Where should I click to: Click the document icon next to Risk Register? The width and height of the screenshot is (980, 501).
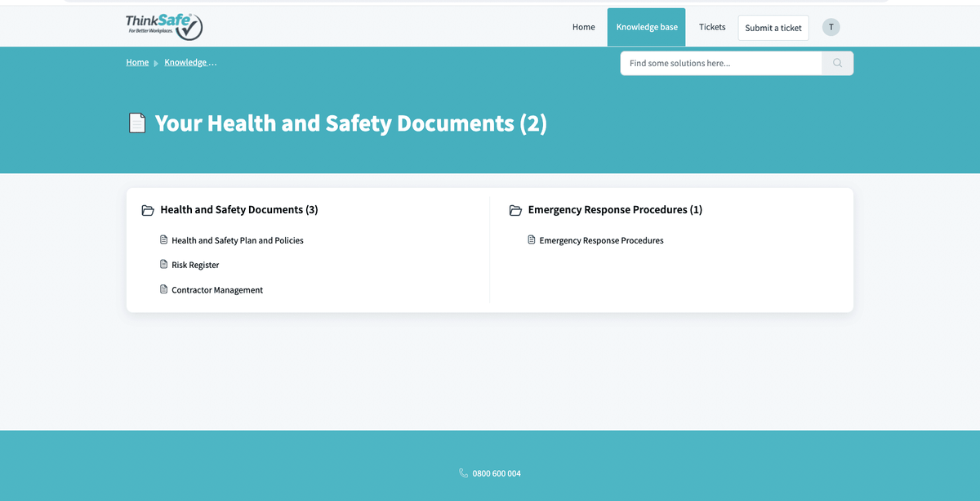163,264
